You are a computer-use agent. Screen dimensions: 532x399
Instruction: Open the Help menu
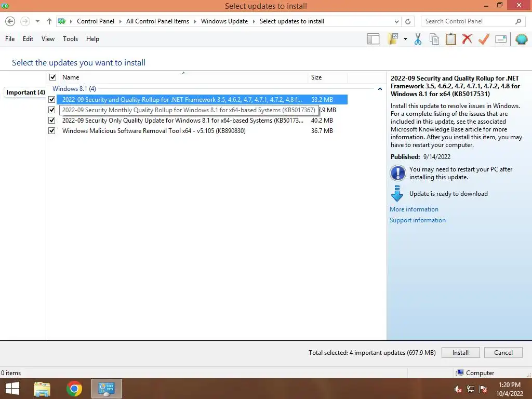pyautogui.click(x=92, y=39)
